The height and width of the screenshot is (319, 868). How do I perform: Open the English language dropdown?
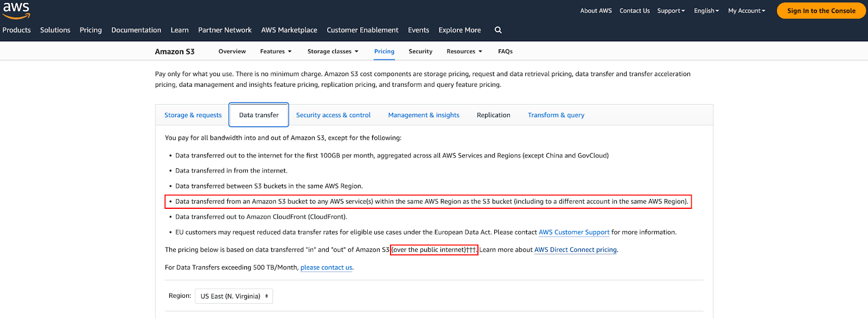(x=706, y=11)
